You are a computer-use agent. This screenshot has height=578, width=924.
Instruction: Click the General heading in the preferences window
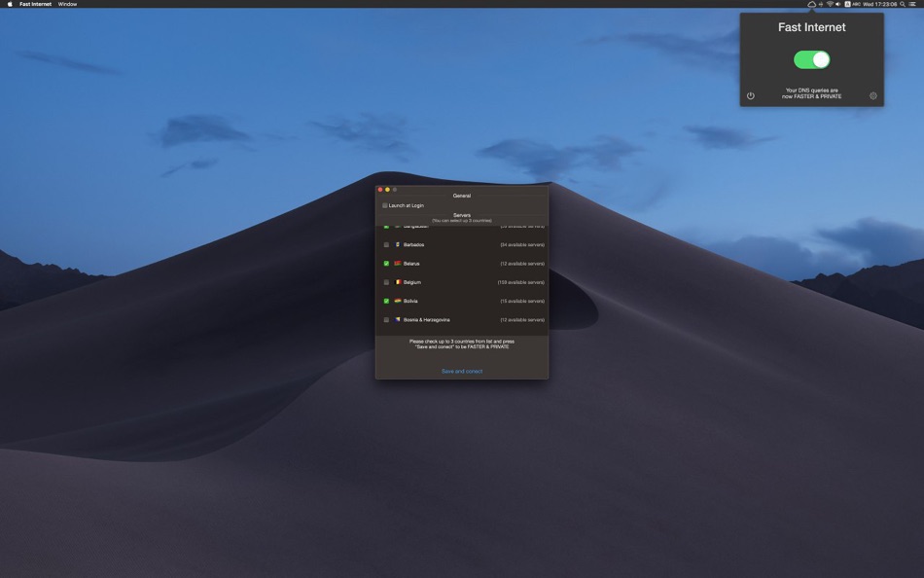(x=462, y=196)
